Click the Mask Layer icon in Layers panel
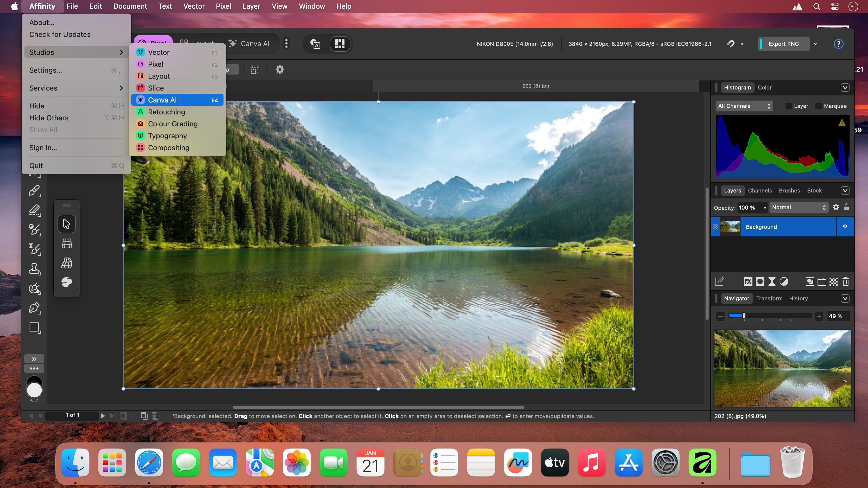 pyautogui.click(x=760, y=282)
